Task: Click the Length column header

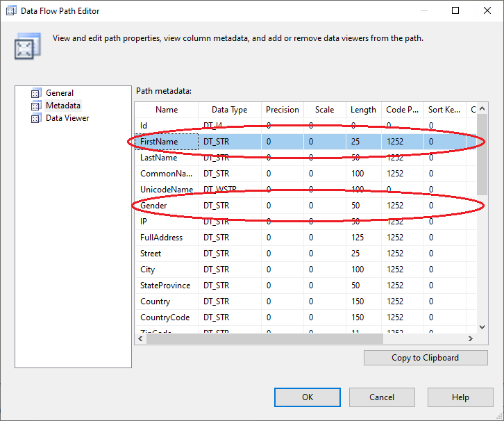Action: click(363, 110)
